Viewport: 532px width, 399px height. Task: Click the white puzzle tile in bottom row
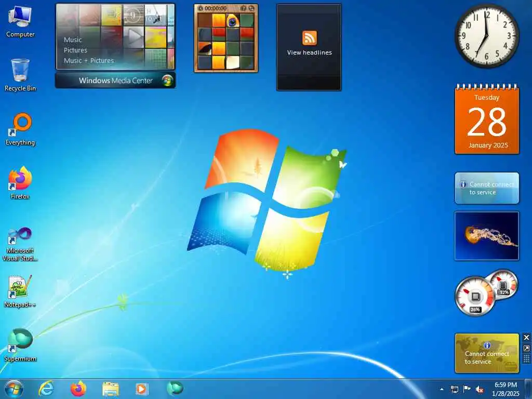click(233, 62)
